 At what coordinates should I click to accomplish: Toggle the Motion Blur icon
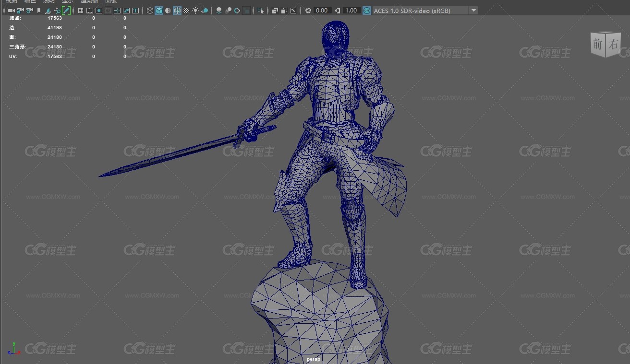click(228, 11)
